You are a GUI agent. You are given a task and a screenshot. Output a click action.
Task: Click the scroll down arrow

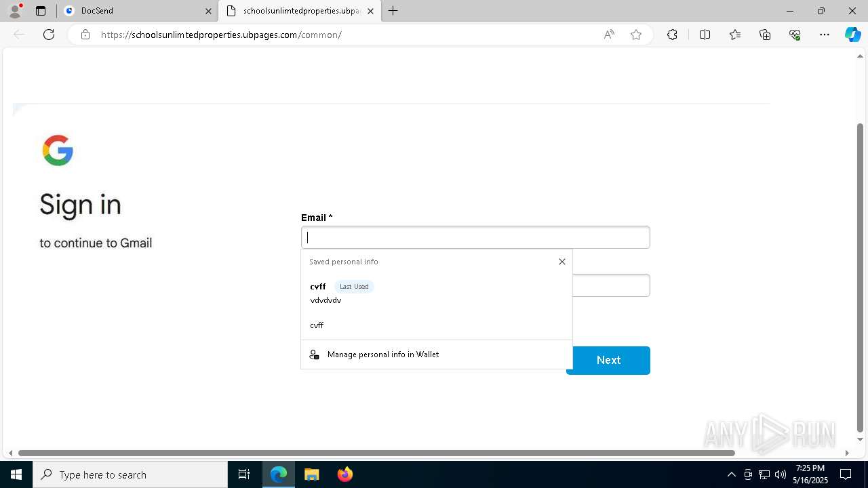point(860,440)
